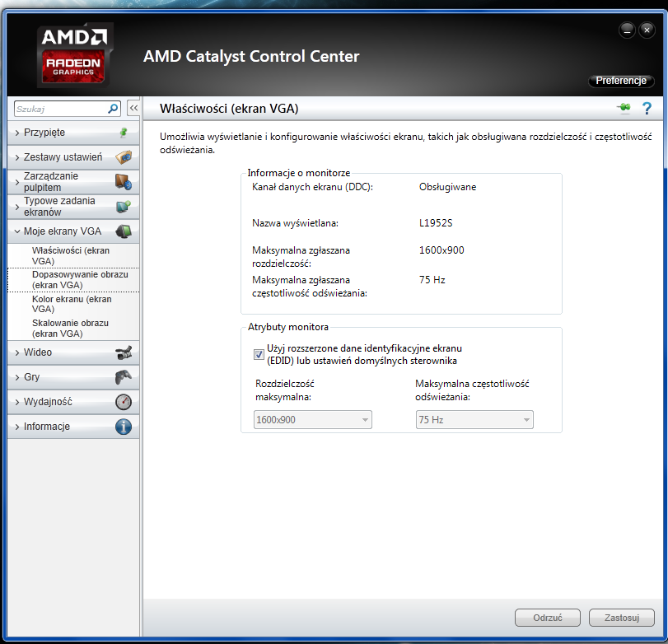The height and width of the screenshot is (644, 668).
Task: Pin this page using the green pushpin icon
Action: [624, 108]
